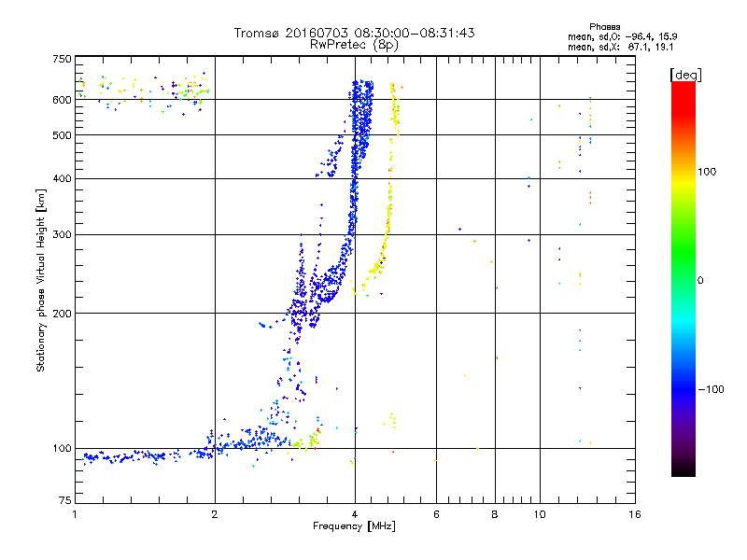Click the y-axis value "600"
The image size is (747, 560).
[x=62, y=100]
